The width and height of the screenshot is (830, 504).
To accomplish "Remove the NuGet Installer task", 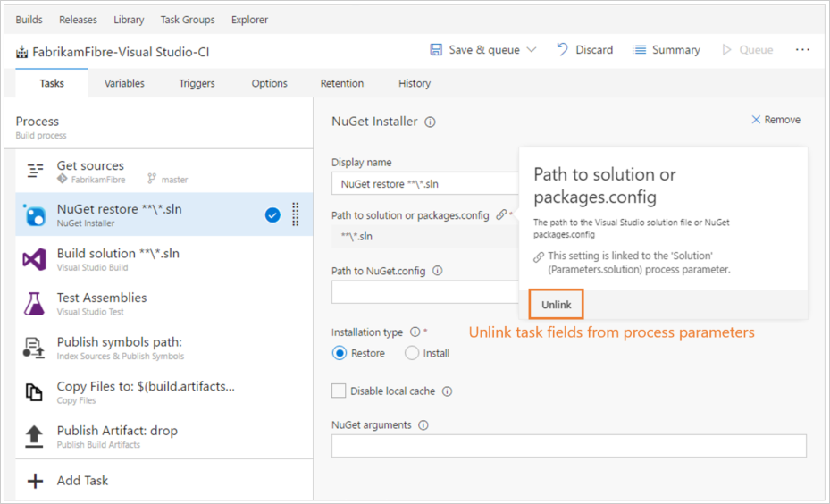I will [x=776, y=120].
